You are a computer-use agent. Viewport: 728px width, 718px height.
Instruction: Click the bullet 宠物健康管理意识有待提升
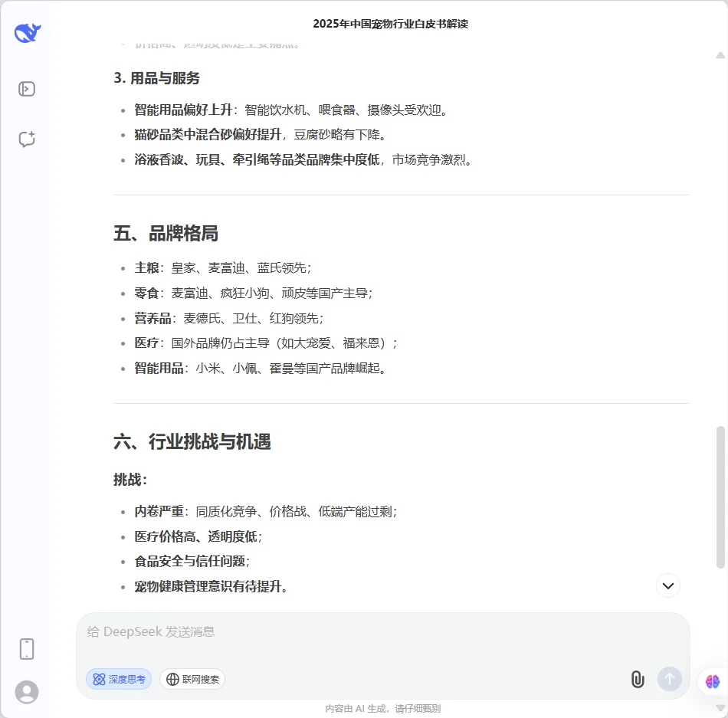point(211,586)
